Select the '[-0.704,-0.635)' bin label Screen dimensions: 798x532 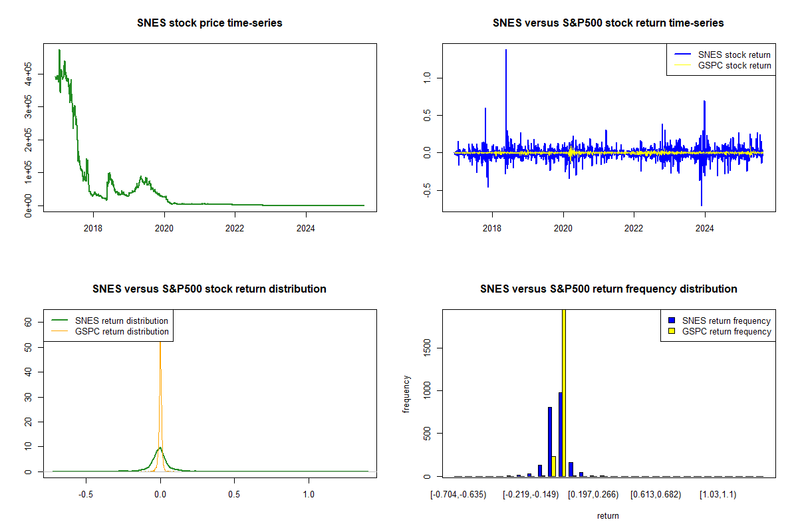pos(458,495)
